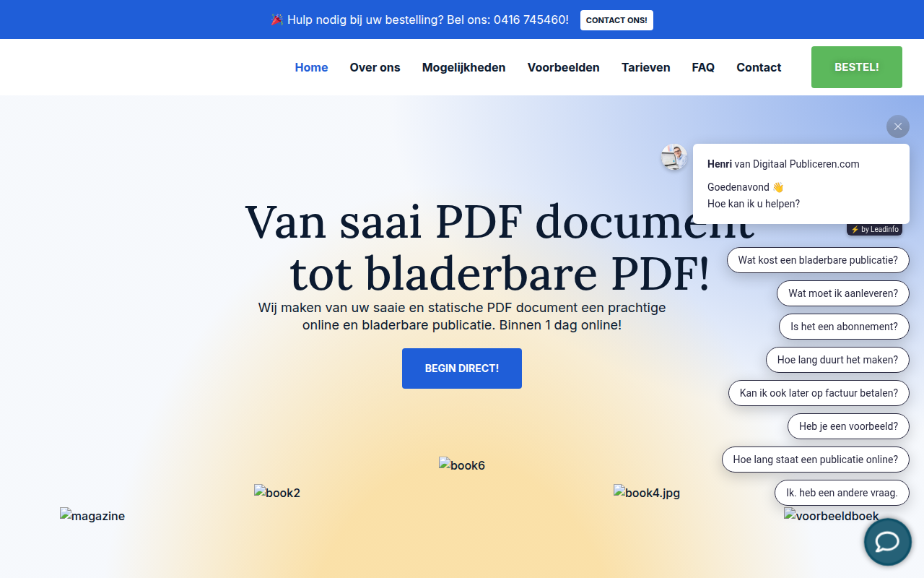Click the green BESTEL! button

tap(857, 67)
